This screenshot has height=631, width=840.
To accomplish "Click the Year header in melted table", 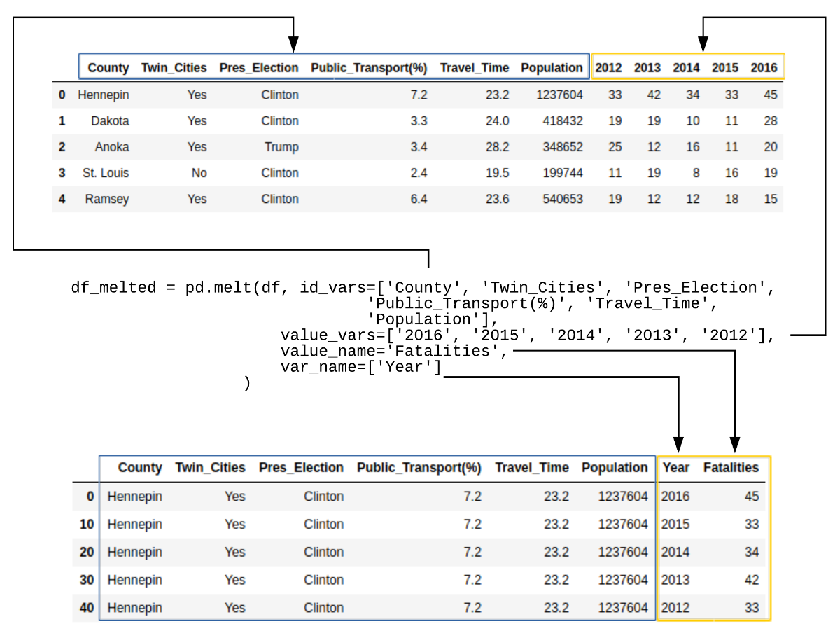I will pyautogui.click(x=676, y=468).
